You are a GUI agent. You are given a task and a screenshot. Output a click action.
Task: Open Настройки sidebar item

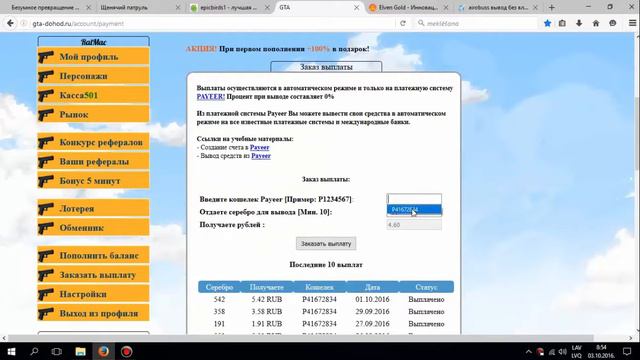pos(93,294)
